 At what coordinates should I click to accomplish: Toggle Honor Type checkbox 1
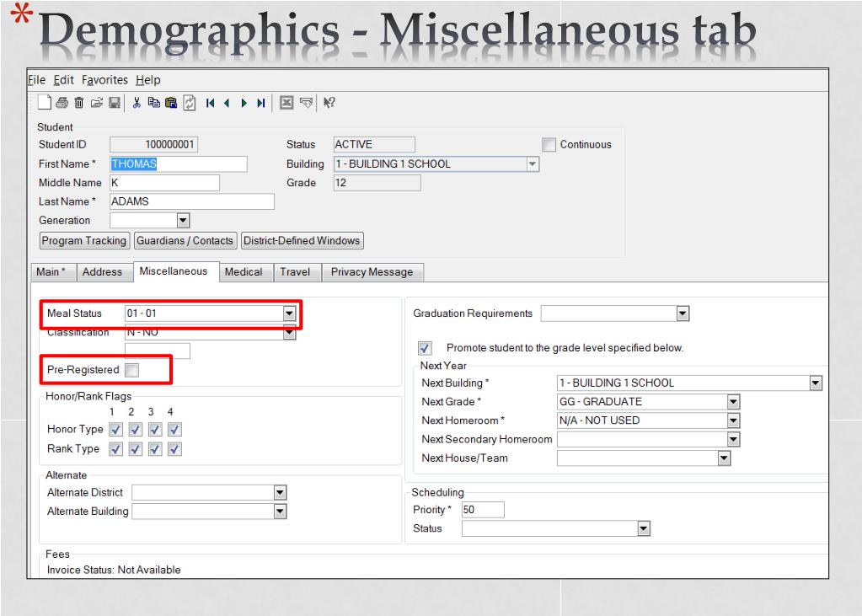coord(115,430)
